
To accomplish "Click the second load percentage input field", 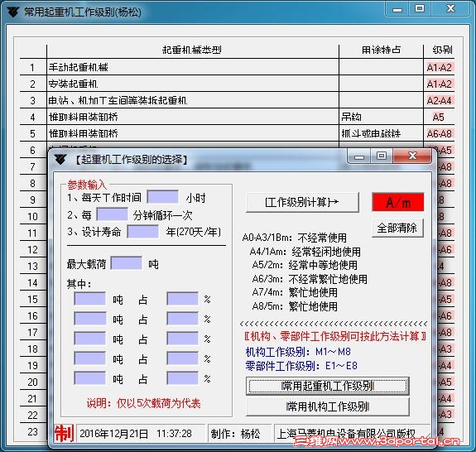I will click(182, 319).
